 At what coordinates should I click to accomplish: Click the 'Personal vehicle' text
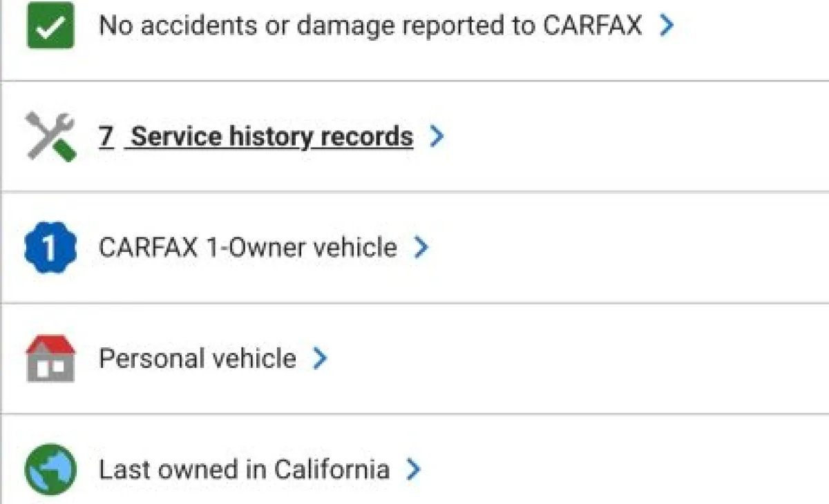point(198,359)
